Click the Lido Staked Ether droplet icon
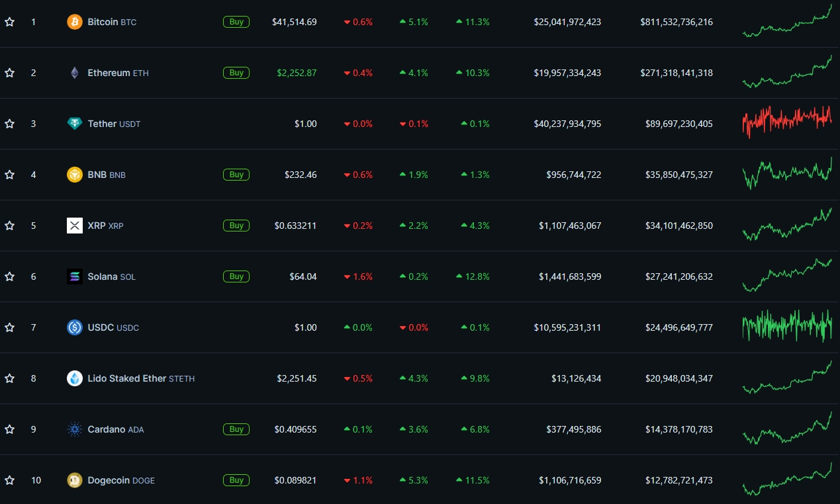Screen dimensions: 840x504 pos(75,378)
